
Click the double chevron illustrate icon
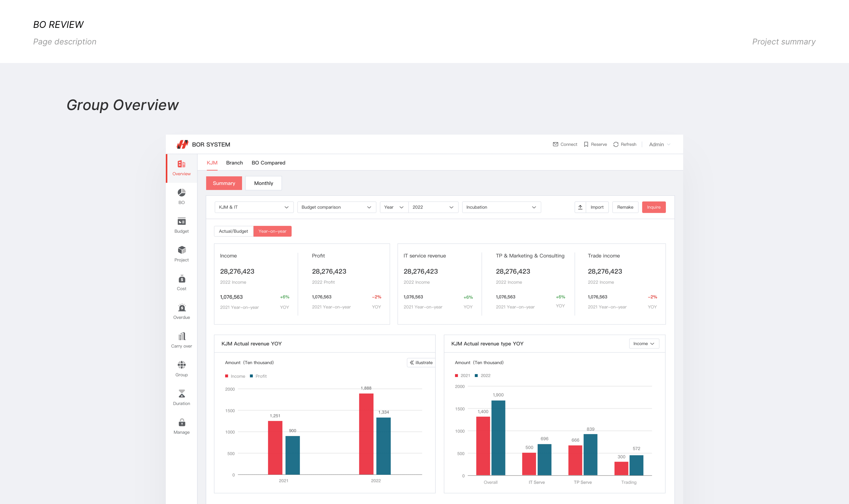click(x=412, y=363)
